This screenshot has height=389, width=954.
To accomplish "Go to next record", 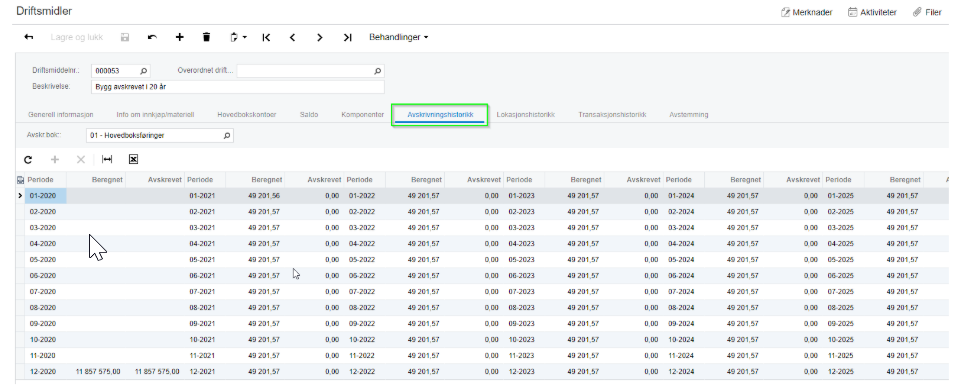I will 319,37.
